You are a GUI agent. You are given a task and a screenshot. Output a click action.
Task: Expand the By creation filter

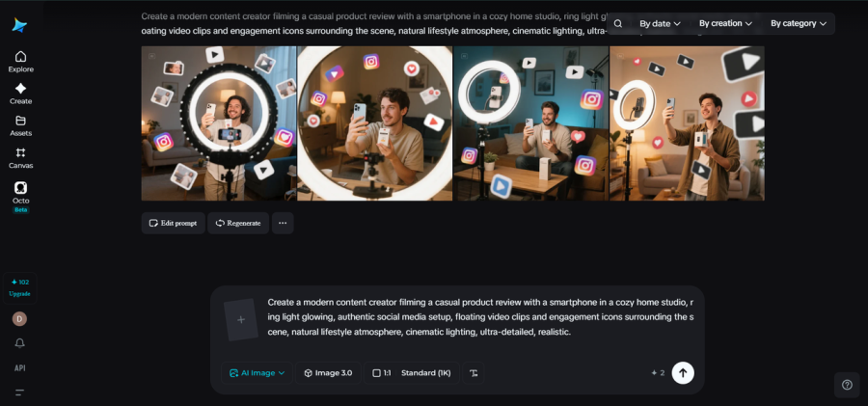[x=725, y=23]
